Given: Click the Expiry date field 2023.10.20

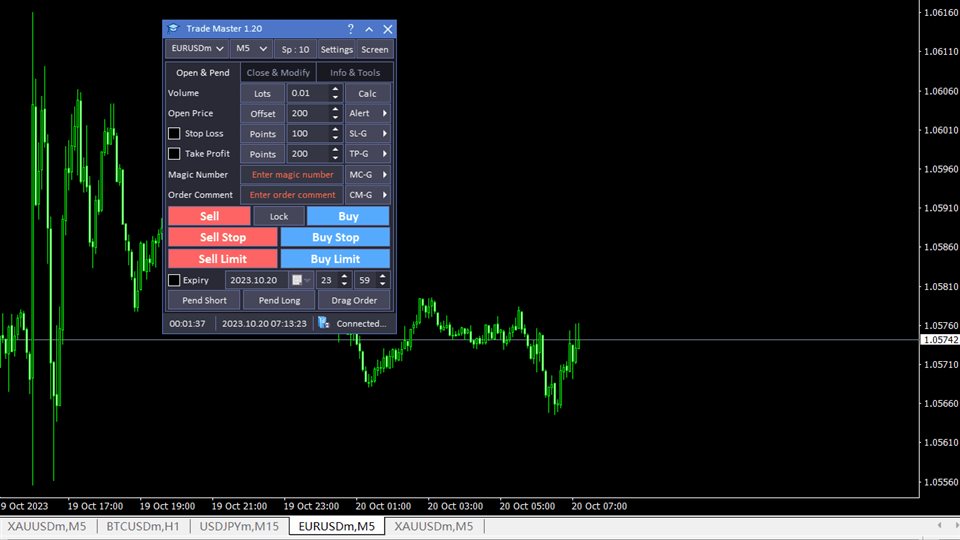Looking at the screenshot, I should click(x=258, y=280).
